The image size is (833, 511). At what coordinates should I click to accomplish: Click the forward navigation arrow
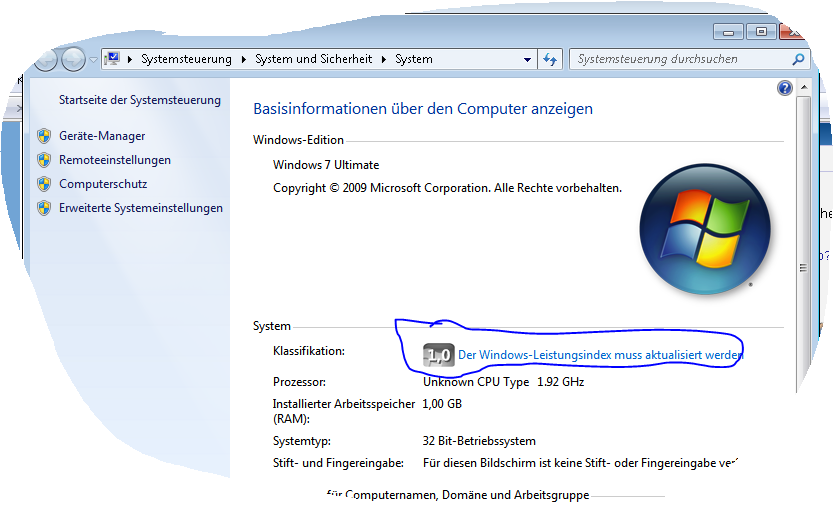click(73, 59)
